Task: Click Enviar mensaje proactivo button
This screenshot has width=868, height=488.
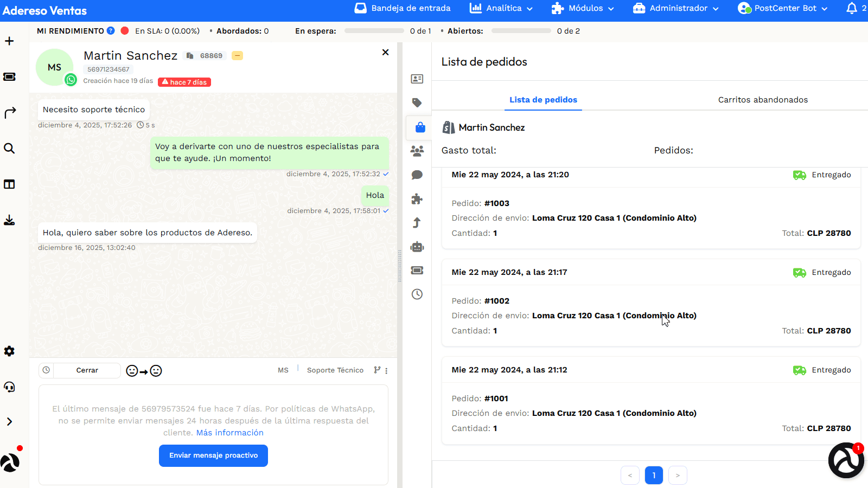Action: pos(213,455)
